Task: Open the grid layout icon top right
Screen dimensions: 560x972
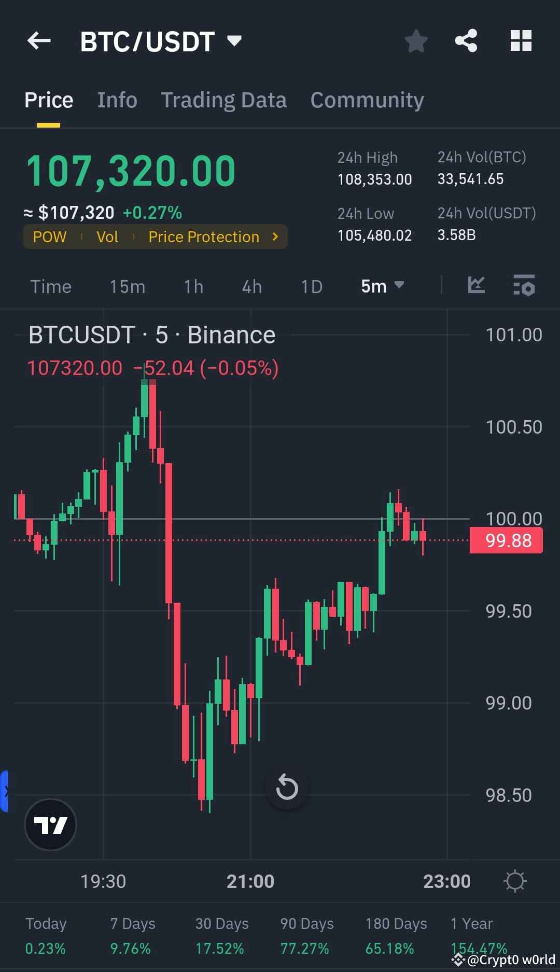Action: 521,41
